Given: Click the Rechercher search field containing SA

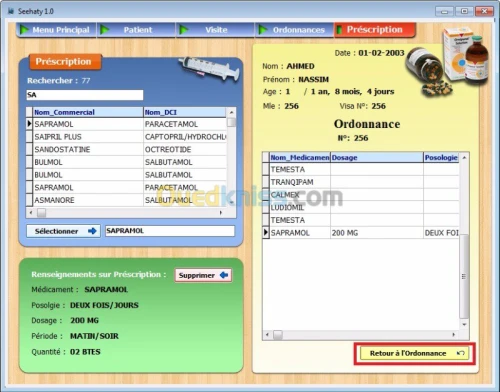Looking at the screenshot, I should click(85, 95).
